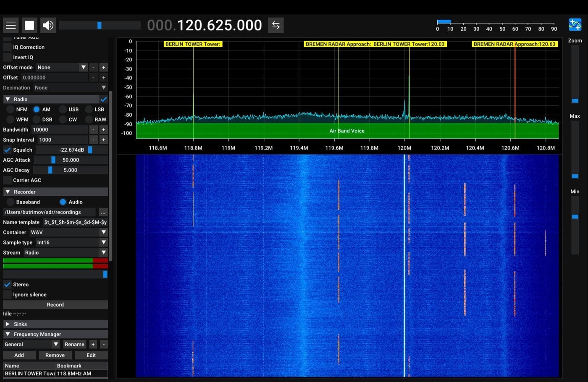Screen dimensions: 588x382
Task: Stop the radio with the square stop icon
Action: click(29, 25)
